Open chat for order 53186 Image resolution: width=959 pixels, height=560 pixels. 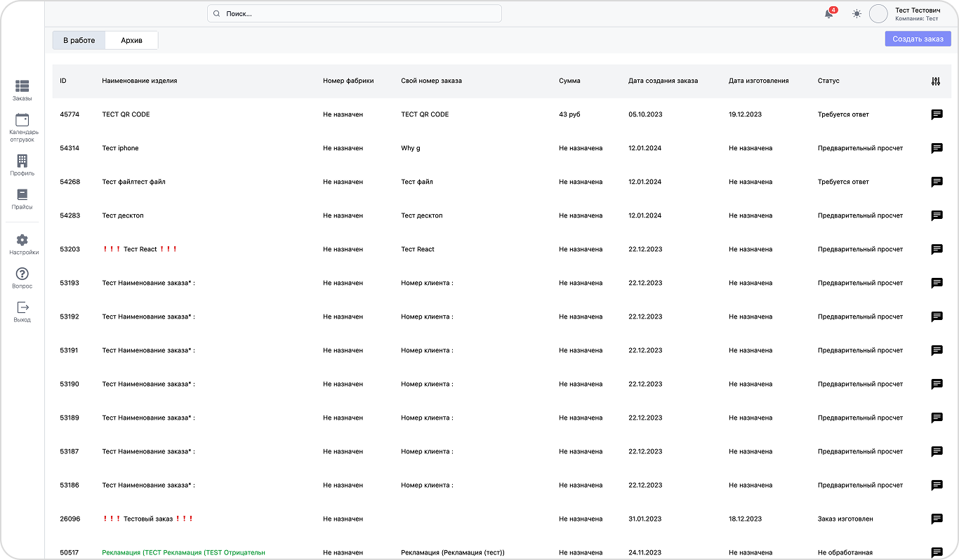[937, 485]
